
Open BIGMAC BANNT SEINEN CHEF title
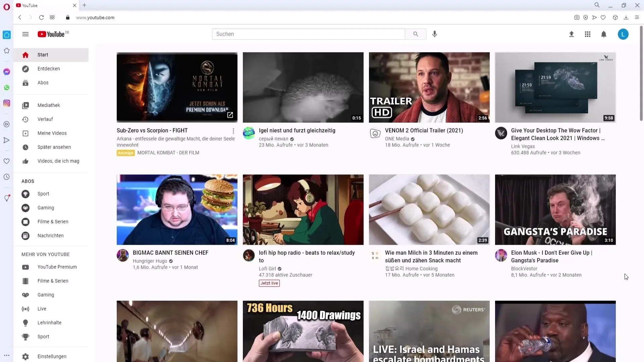[170, 253]
